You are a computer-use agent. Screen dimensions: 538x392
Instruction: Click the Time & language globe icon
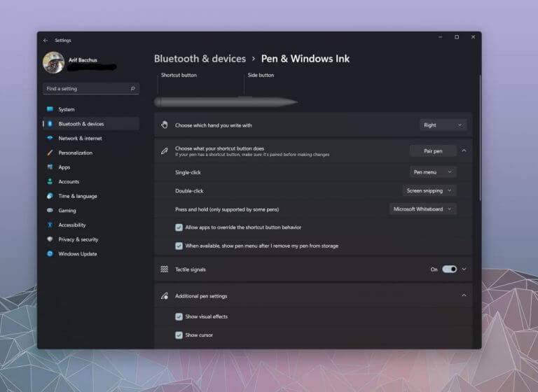tap(50, 196)
